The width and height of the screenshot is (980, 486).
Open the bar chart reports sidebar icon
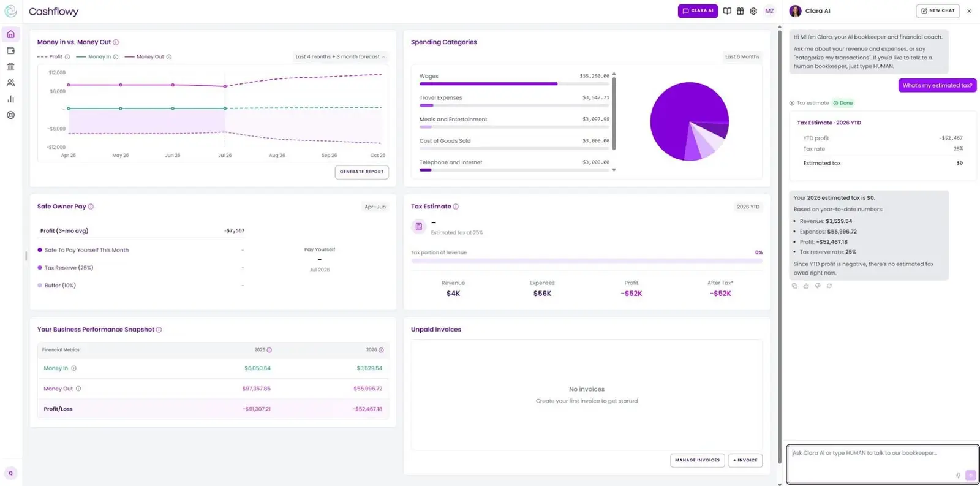(x=10, y=99)
